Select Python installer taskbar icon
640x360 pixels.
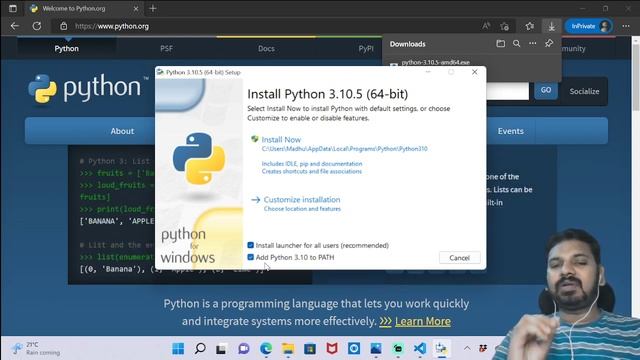(442, 349)
